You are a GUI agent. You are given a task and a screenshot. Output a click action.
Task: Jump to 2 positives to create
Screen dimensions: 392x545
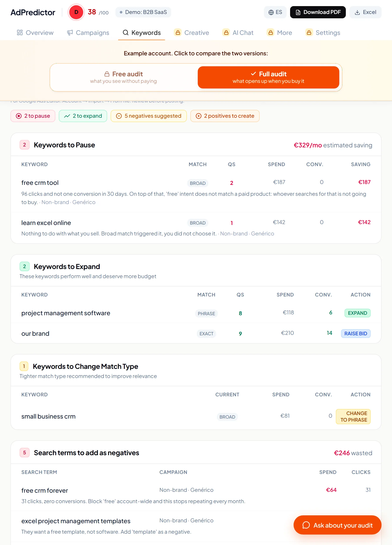225,116
